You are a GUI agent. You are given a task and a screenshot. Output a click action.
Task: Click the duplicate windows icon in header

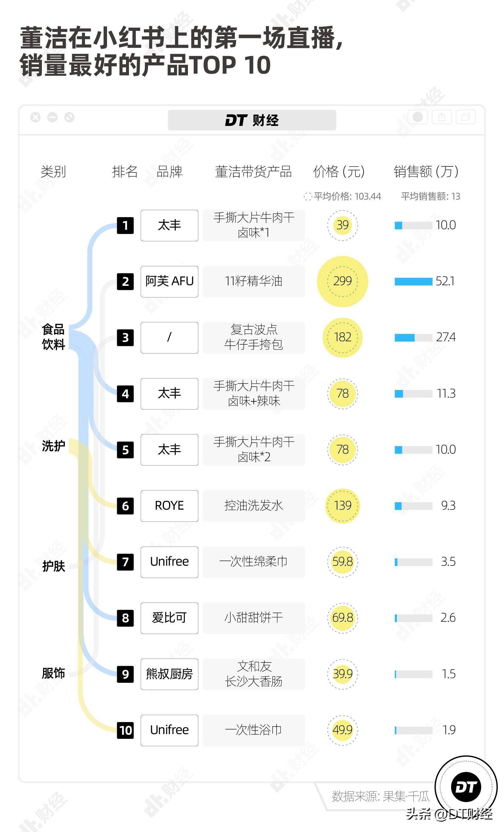466,117
